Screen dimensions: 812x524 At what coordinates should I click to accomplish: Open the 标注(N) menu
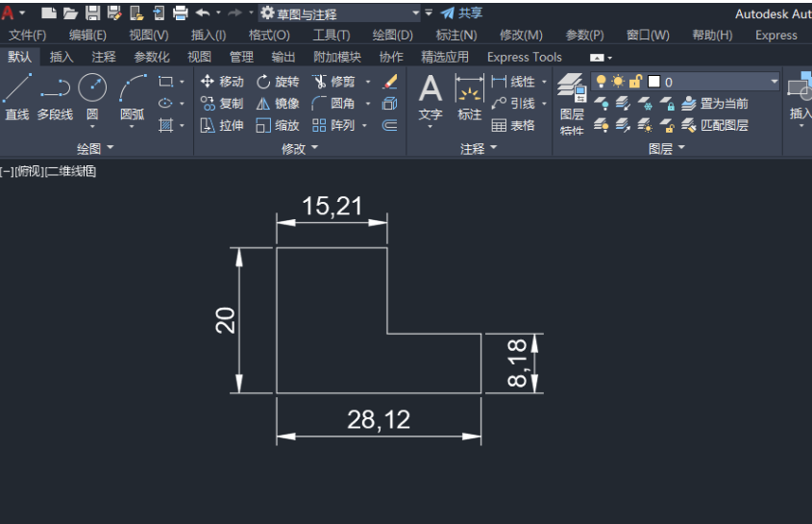(456, 36)
